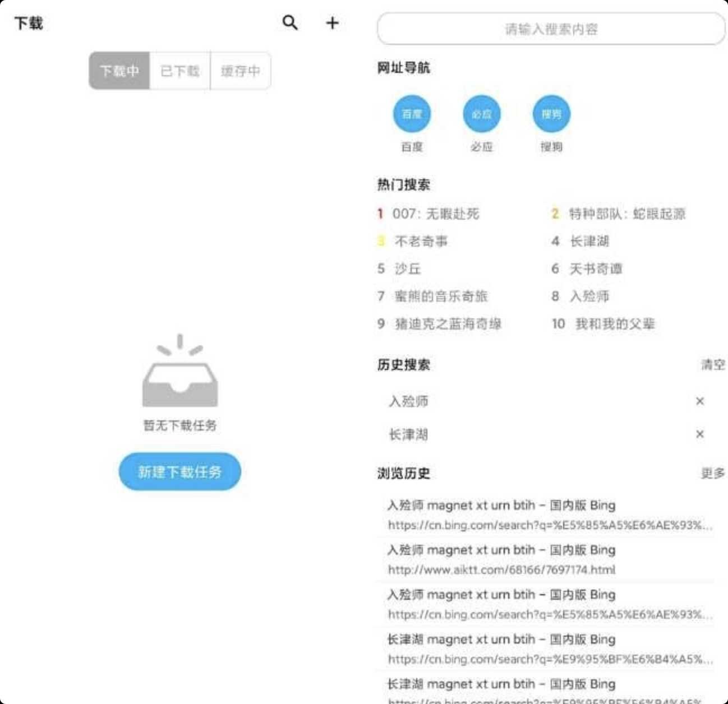The width and height of the screenshot is (728, 704).
Task: Open 入殓师 entry in 历史搜索
Action: pos(408,401)
